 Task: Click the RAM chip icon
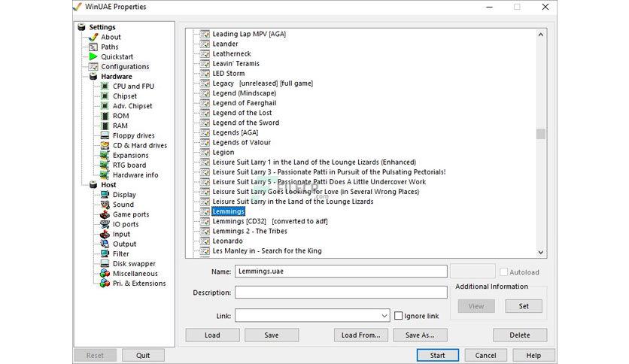[x=105, y=126]
